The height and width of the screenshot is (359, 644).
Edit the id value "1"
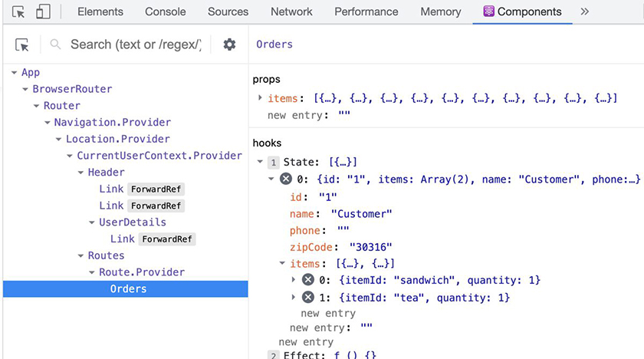click(x=328, y=196)
